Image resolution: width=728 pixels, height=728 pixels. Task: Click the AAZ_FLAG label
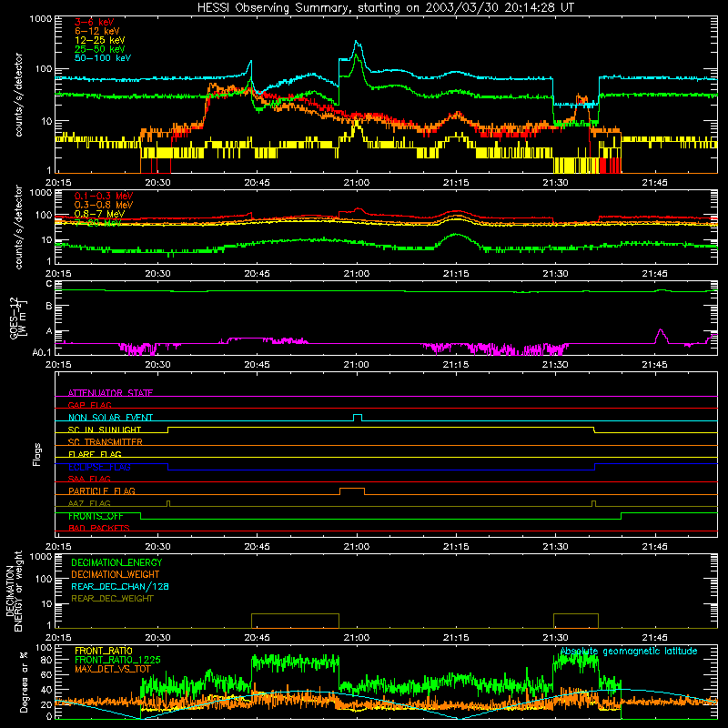(x=89, y=503)
